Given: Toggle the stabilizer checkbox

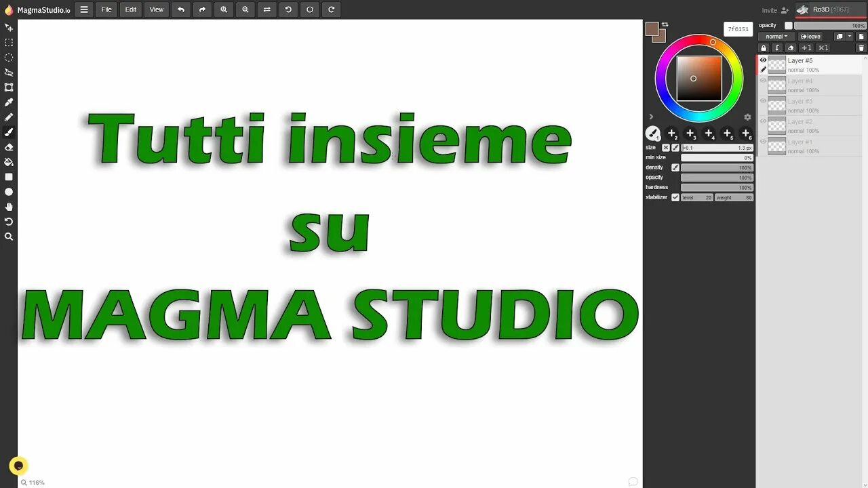Looking at the screenshot, I should pyautogui.click(x=675, y=197).
